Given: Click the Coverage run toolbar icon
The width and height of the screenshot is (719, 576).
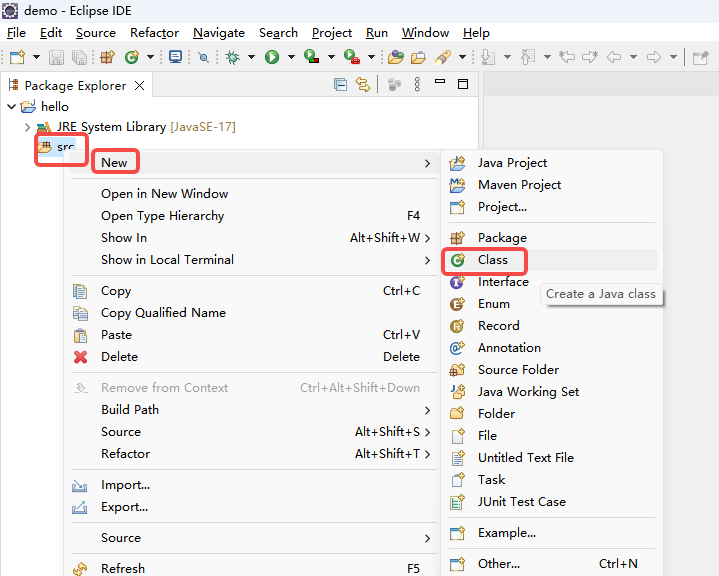Looking at the screenshot, I should [311, 57].
